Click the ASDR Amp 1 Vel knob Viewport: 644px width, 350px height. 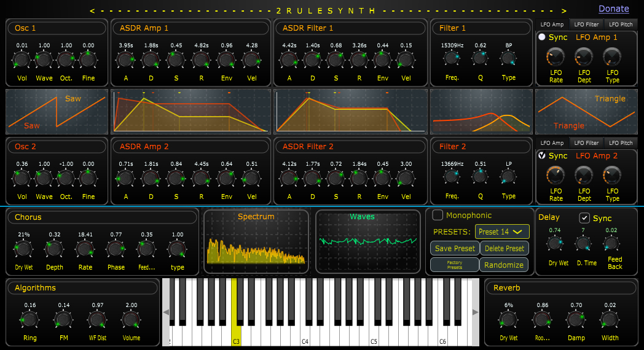252,60
